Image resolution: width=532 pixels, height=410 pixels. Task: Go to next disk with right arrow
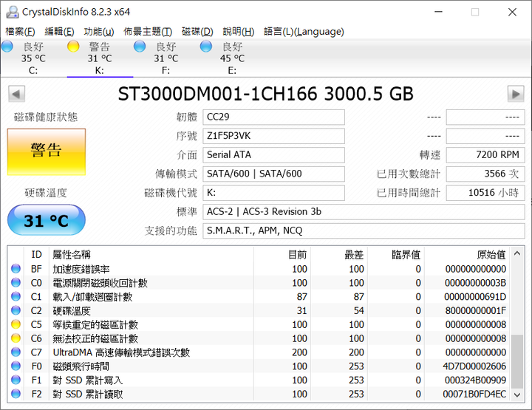coord(516,94)
